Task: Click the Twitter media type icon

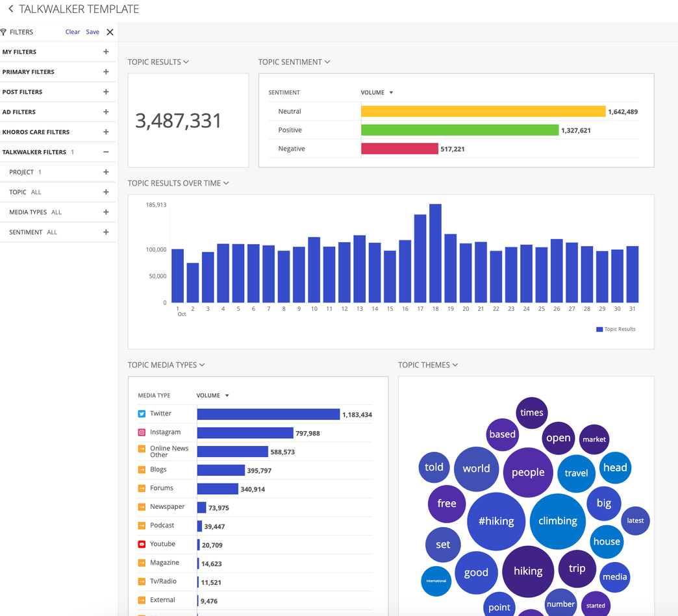Action: (x=142, y=413)
